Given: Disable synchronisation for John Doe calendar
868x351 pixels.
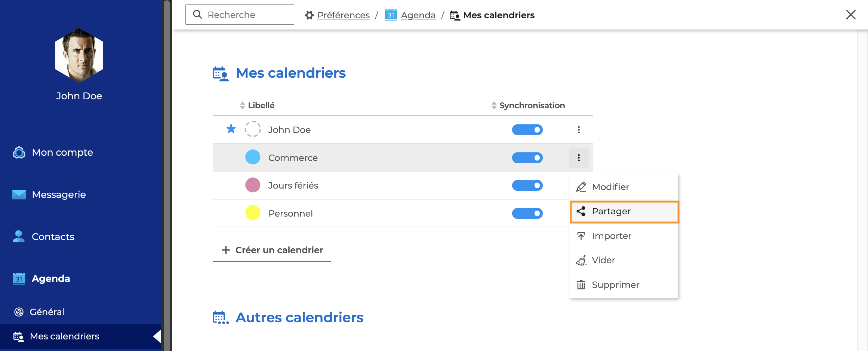Looking at the screenshot, I should pyautogui.click(x=527, y=130).
